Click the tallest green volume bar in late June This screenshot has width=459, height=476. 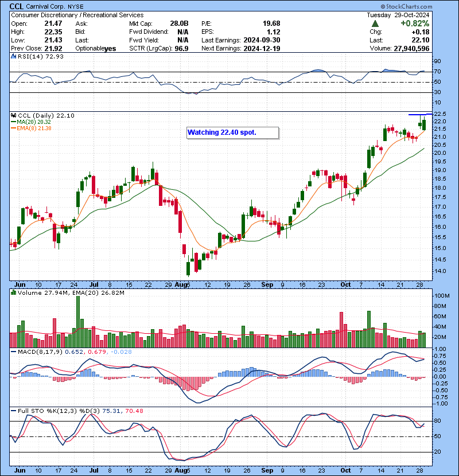(x=78, y=322)
